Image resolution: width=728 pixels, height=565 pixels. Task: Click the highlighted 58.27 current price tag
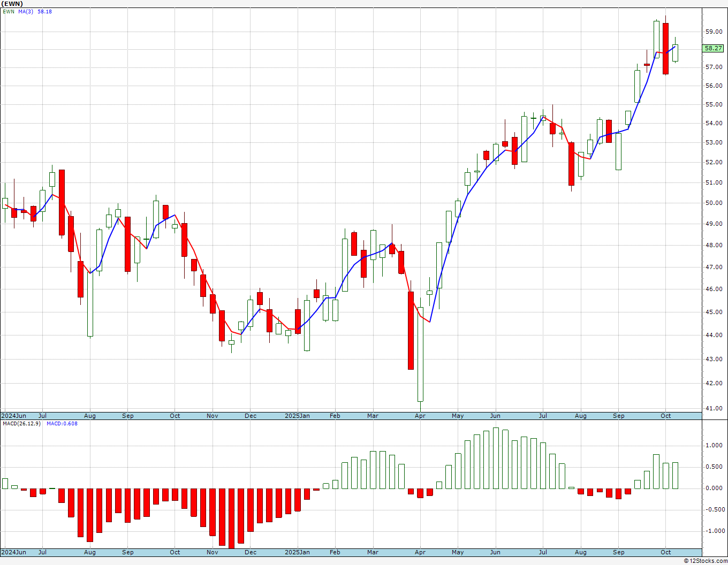click(x=713, y=48)
